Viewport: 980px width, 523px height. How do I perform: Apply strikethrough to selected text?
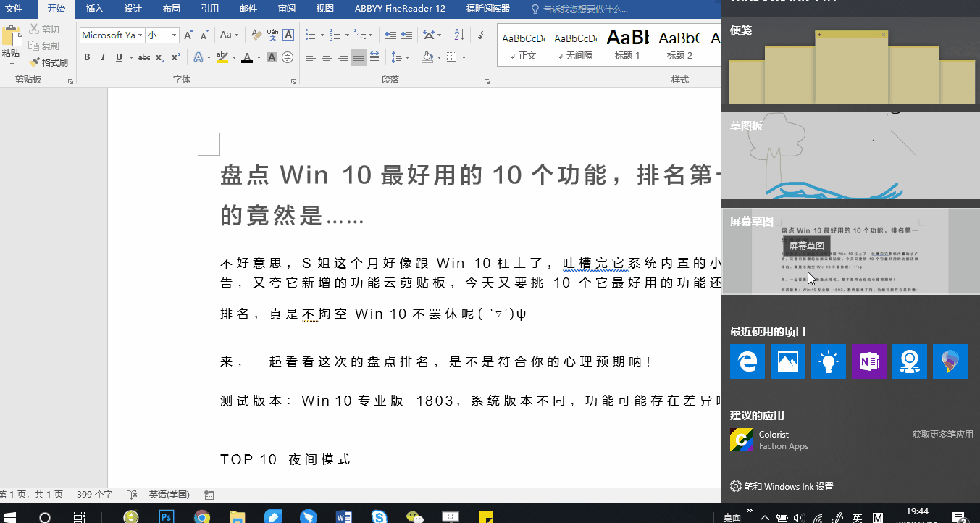pos(144,57)
